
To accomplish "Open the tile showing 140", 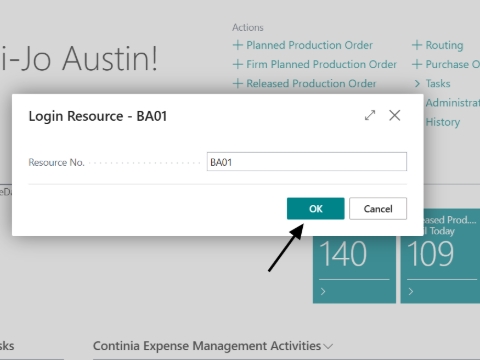I will pyautogui.click(x=354, y=269).
